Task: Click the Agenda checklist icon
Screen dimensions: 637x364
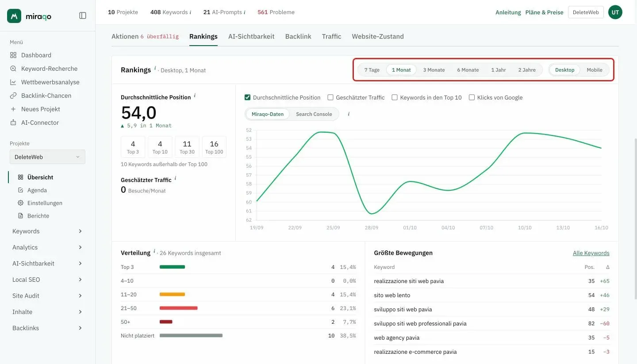Action: 20,190
